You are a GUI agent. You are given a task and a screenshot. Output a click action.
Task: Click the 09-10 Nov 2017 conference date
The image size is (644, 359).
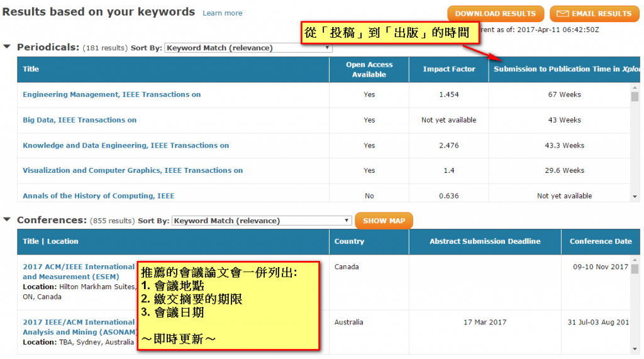pos(601,267)
